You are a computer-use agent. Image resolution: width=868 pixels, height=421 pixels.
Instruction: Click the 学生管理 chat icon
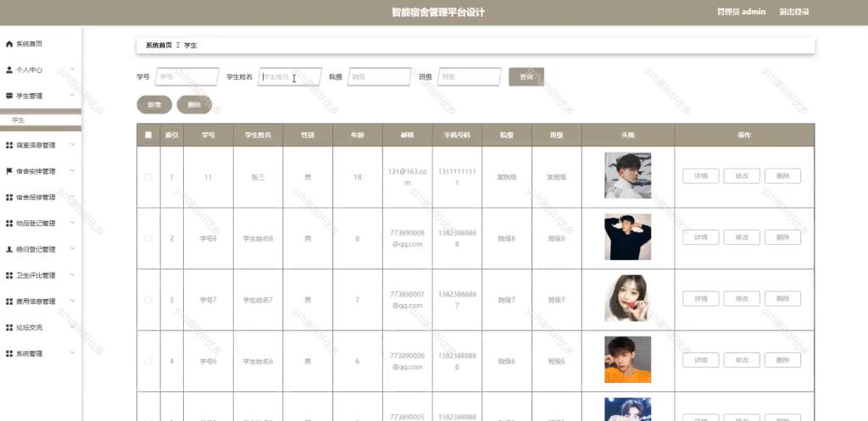coord(8,96)
